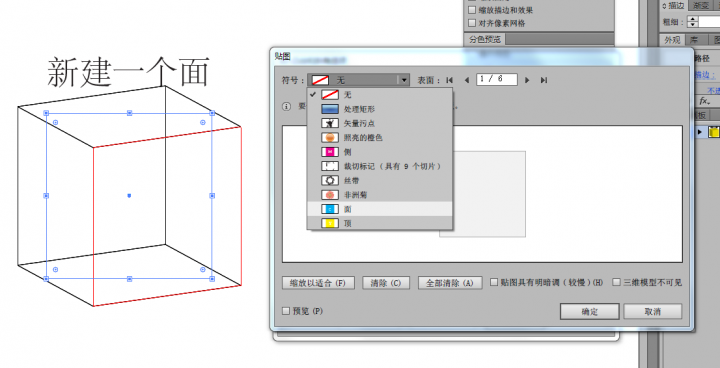Go to the previous surface
This screenshot has height=368, width=720.
[x=467, y=80]
